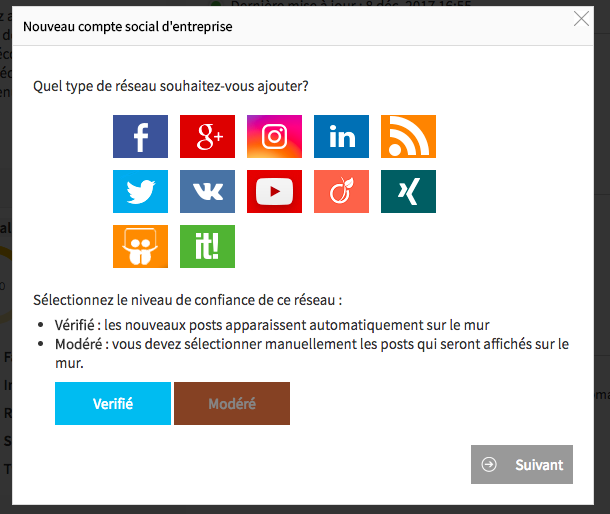The width and height of the screenshot is (610, 514).
Task: Pick the Xing network icon
Action: 408,191
